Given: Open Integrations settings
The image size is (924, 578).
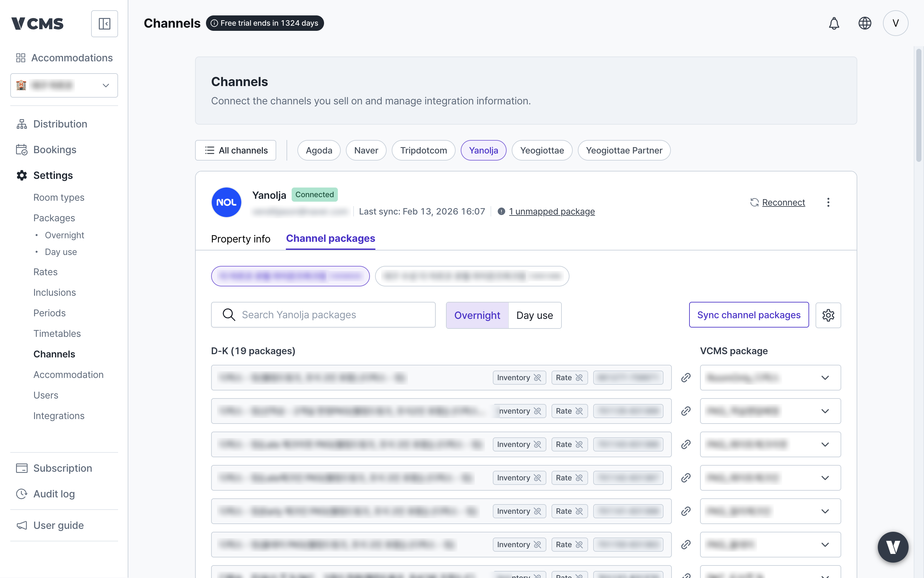Looking at the screenshot, I should pyautogui.click(x=59, y=416).
